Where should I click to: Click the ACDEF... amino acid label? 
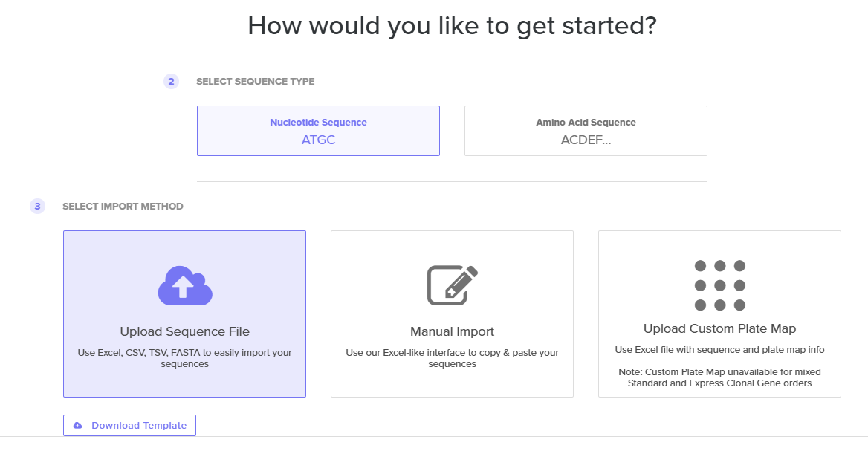pos(586,140)
